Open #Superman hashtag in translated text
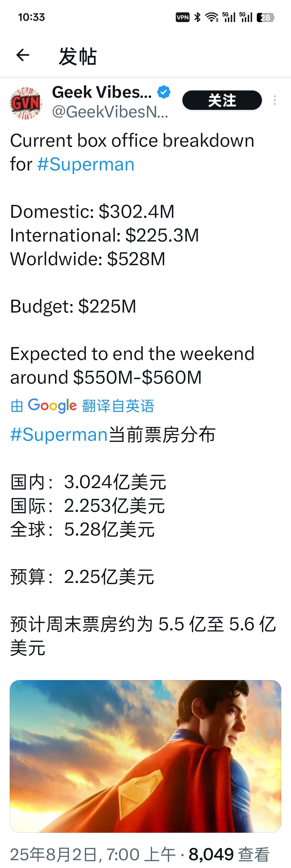Viewport: 291px width, 868px height. coord(59,434)
